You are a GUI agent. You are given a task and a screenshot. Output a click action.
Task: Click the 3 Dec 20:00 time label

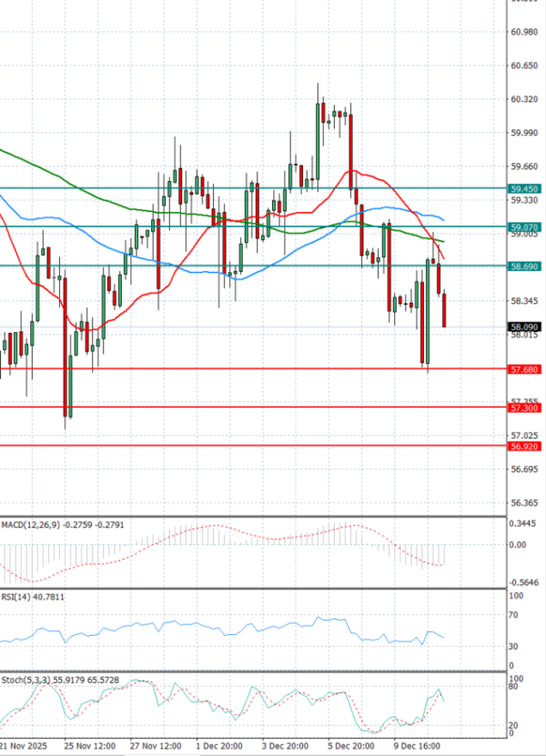287,743
